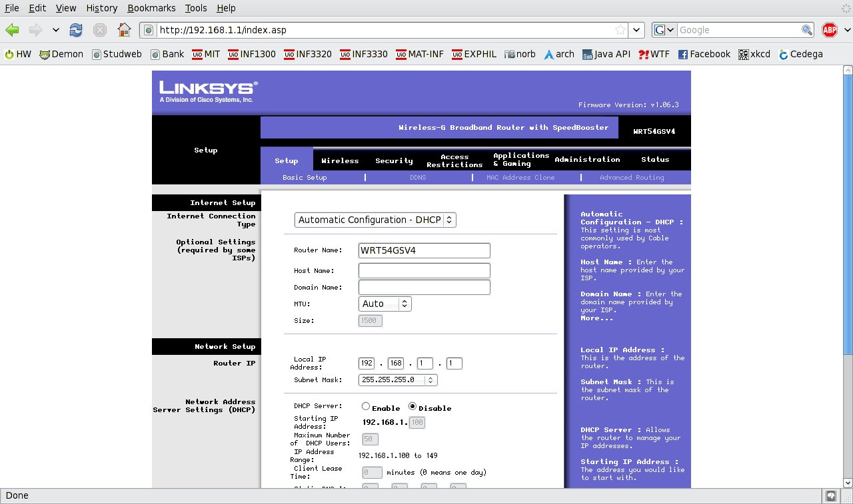The width and height of the screenshot is (853, 504).
Task: Open the Adblock Plus icon
Action: [x=829, y=30]
